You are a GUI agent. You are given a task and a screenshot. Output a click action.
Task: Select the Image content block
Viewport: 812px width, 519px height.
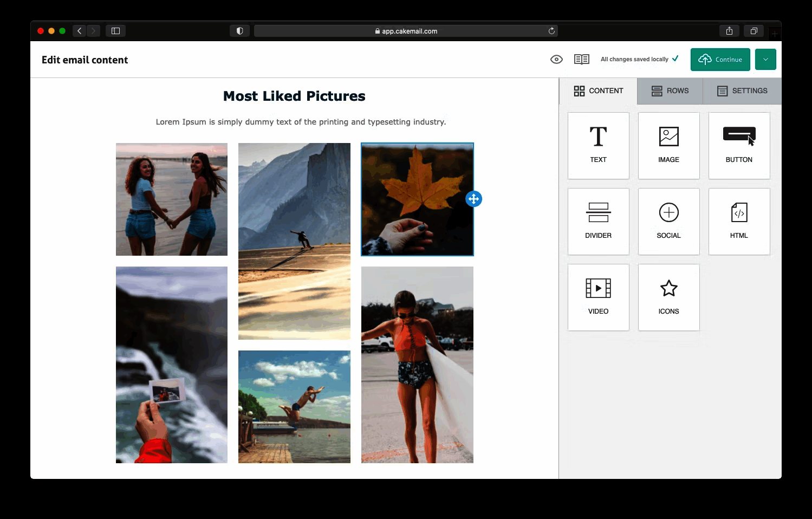(668, 145)
